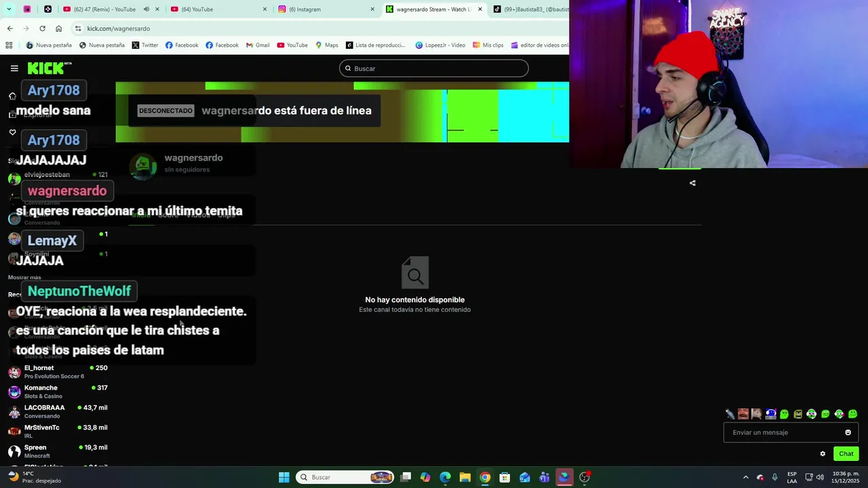The image size is (868, 488).
Task: Open the Gmail bookmark
Action: 258,45
